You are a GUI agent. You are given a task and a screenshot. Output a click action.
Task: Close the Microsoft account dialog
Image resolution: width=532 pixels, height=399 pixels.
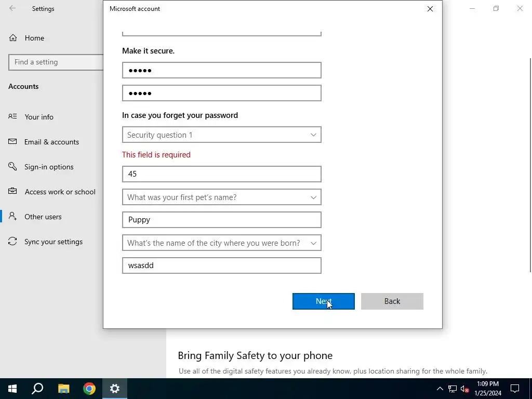pos(430,9)
